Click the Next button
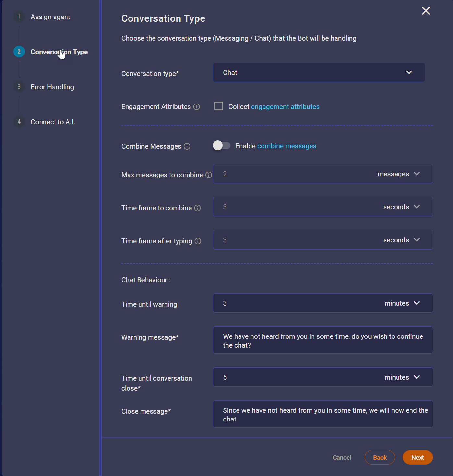 (417, 458)
